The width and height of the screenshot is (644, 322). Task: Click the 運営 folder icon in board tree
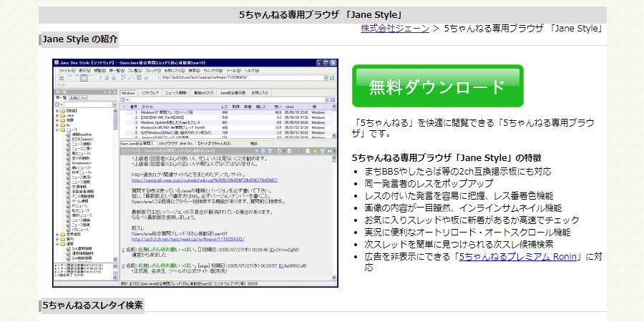[x=62, y=244]
